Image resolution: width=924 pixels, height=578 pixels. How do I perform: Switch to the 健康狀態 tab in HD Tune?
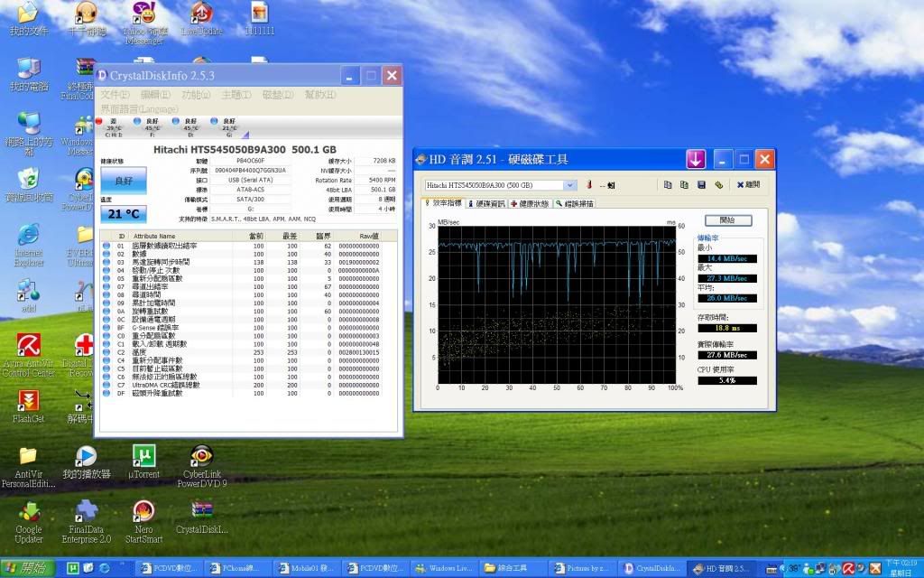pyautogui.click(x=530, y=203)
